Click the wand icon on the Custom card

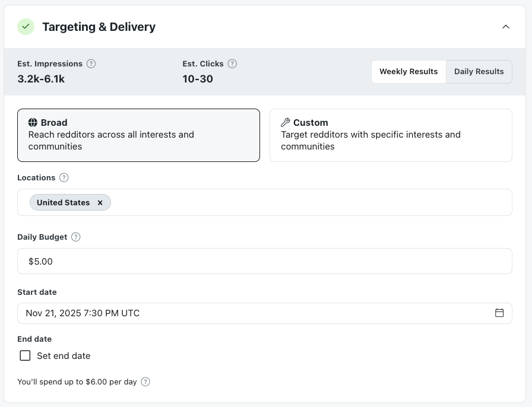click(284, 122)
